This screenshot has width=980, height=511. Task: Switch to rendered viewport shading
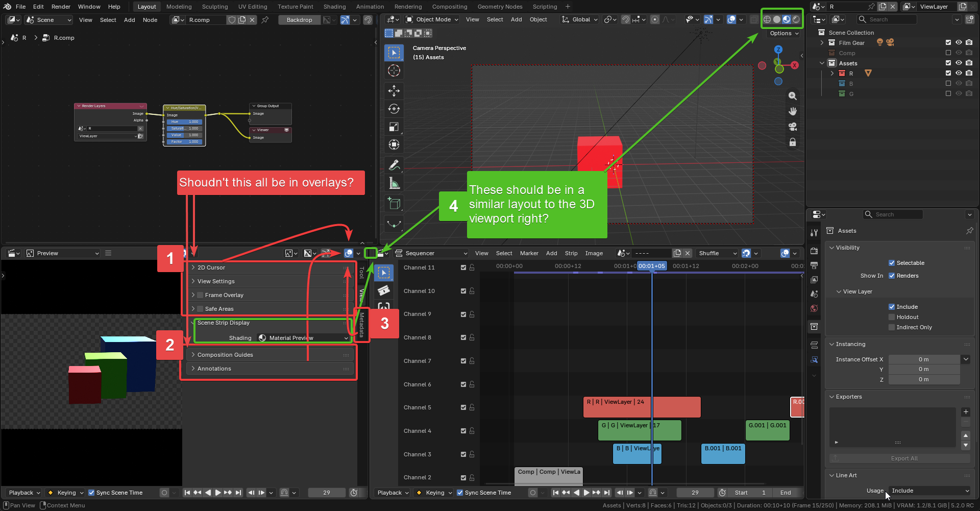tap(796, 19)
